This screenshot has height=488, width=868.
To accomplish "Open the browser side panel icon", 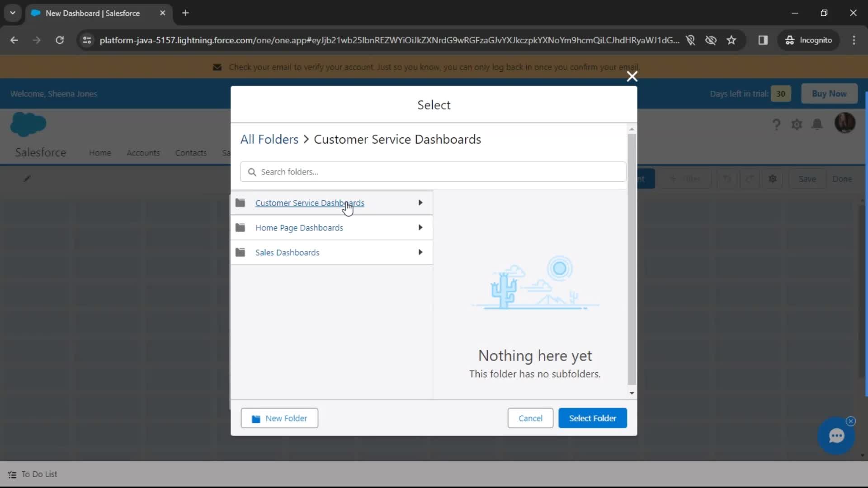I will point(763,40).
